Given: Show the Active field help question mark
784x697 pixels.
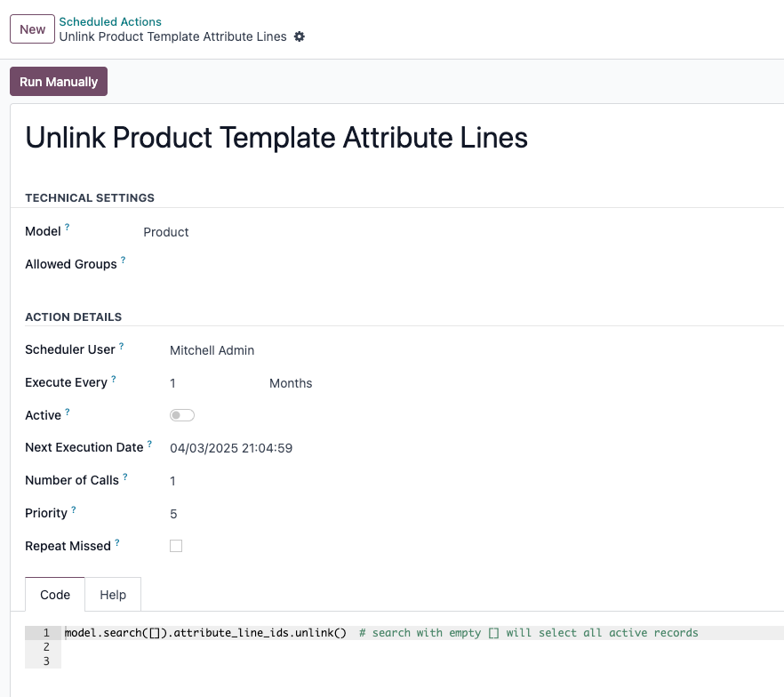Looking at the screenshot, I should [x=68, y=412].
